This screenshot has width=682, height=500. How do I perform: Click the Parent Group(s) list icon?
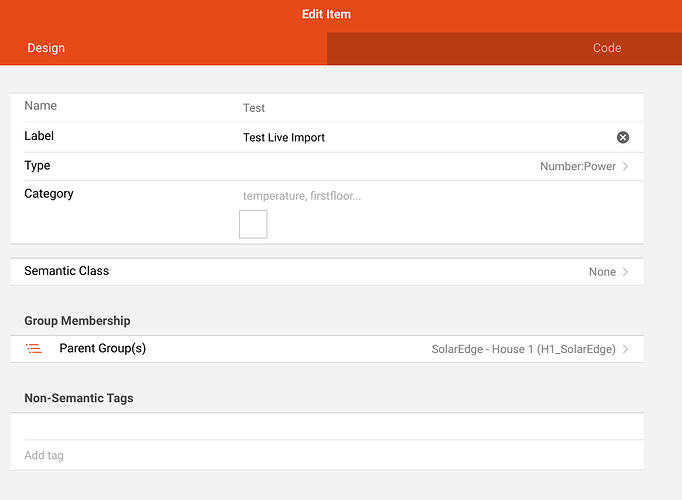34,349
